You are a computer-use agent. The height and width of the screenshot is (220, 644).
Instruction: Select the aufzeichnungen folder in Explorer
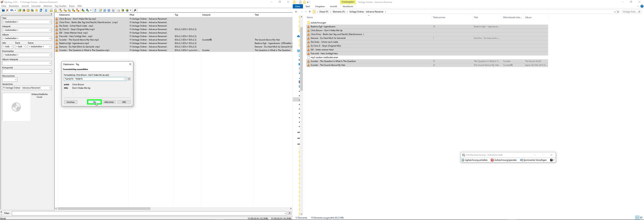[318, 23]
